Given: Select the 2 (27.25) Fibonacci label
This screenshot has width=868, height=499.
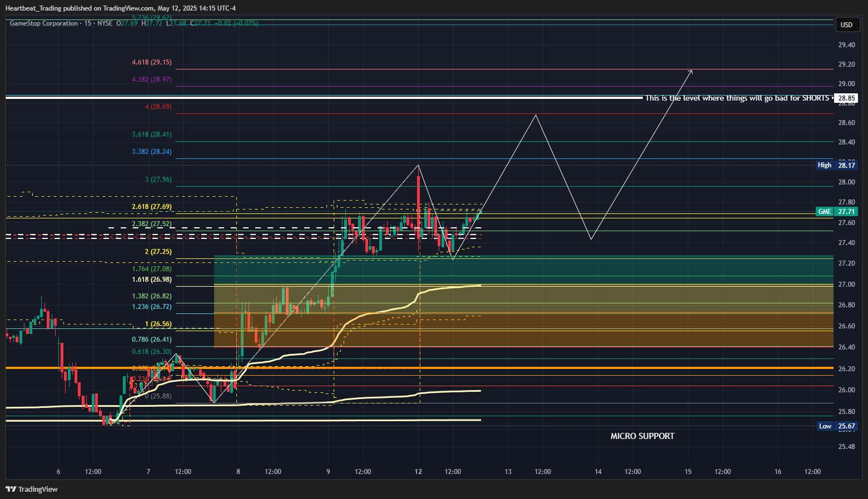Looking at the screenshot, I should 158,252.
